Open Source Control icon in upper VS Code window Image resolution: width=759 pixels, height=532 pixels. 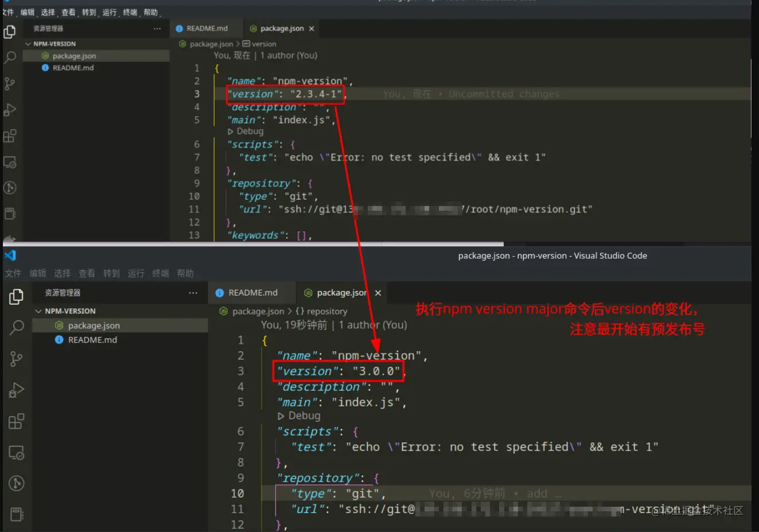10,84
